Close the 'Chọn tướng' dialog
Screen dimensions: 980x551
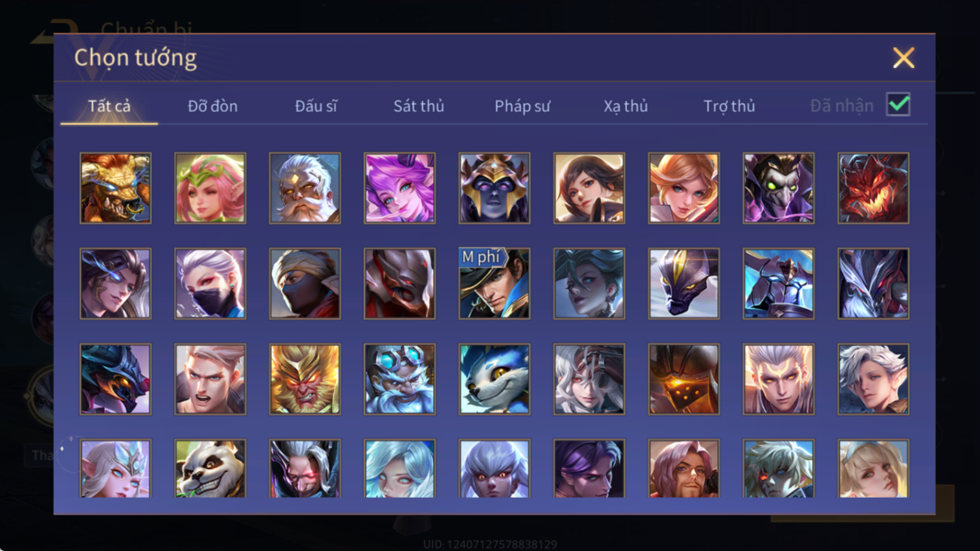click(904, 58)
